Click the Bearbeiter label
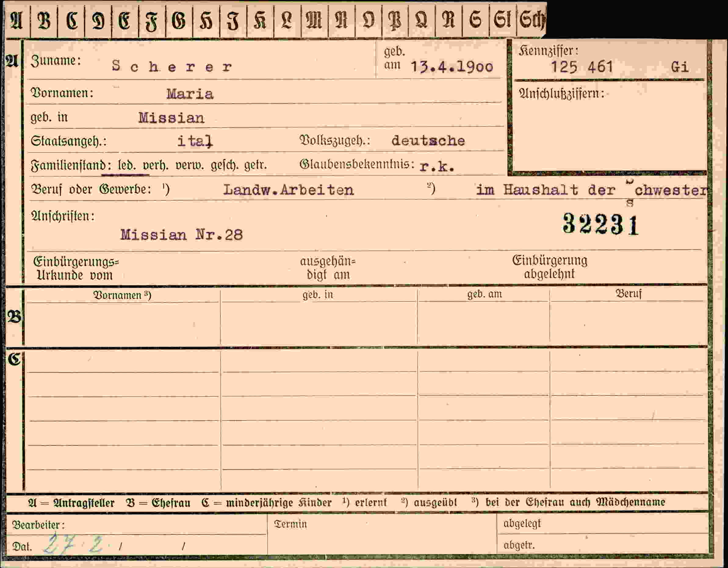The image size is (728, 568). point(38,525)
